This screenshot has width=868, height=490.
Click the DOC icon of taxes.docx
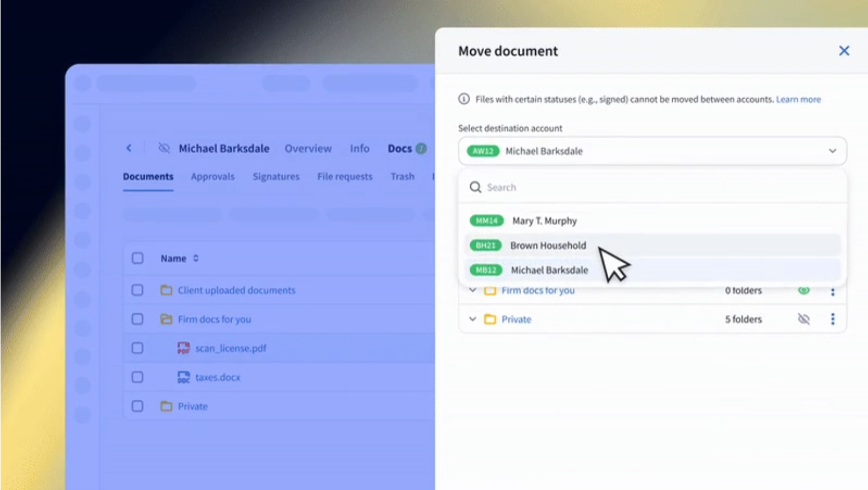point(183,377)
